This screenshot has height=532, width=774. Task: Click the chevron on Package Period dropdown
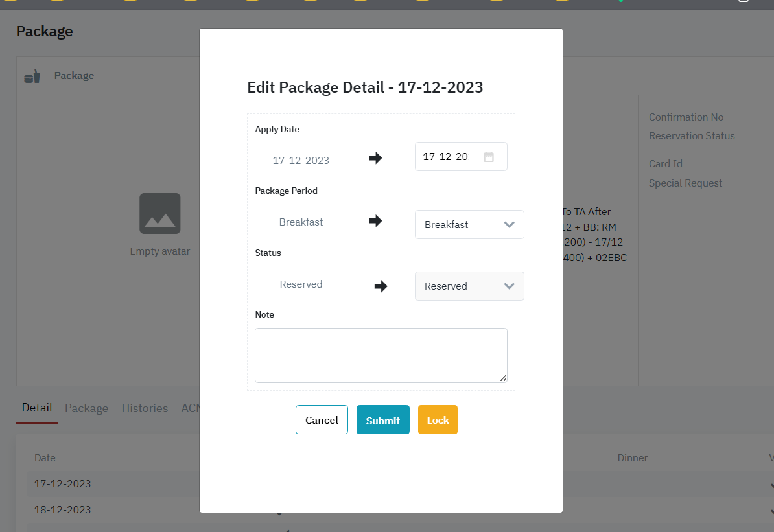click(x=509, y=224)
